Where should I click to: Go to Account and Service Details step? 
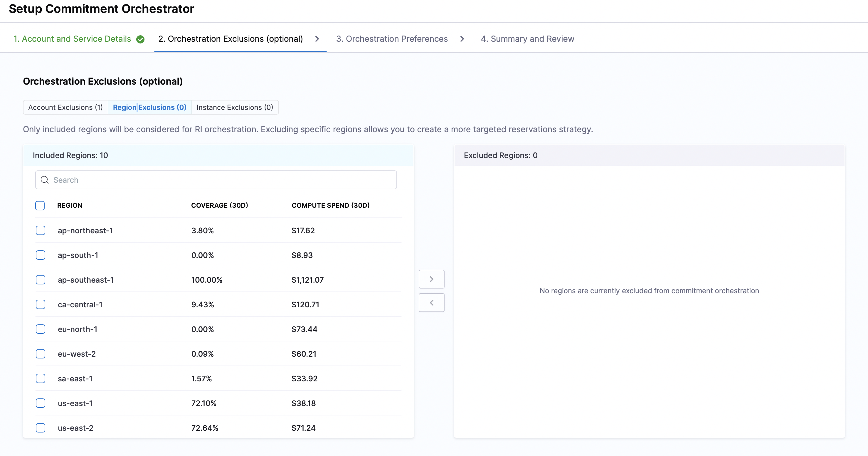point(72,39)
